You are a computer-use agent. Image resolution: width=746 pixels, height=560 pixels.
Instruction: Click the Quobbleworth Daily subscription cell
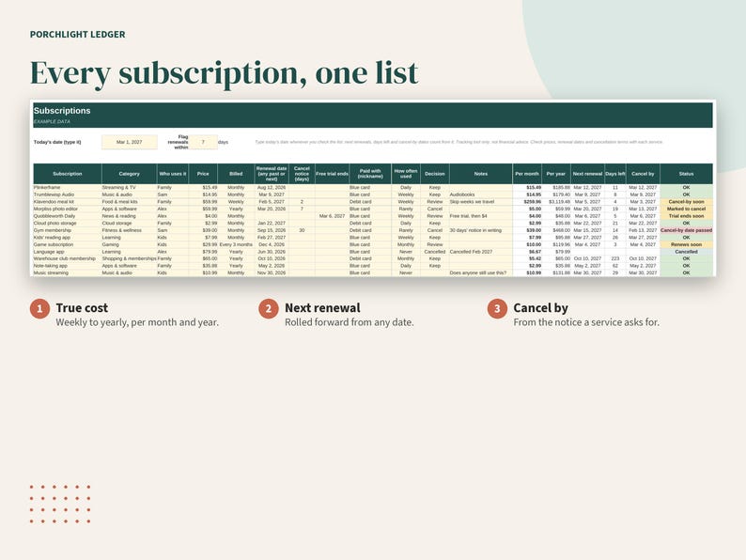(x=68, y=216)
